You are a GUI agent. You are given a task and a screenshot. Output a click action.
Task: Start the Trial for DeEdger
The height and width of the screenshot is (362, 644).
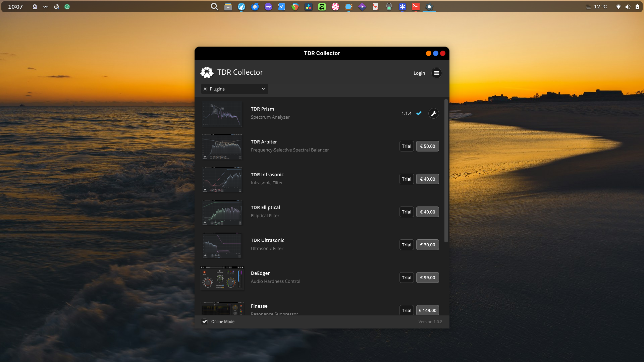click(407, 278)
